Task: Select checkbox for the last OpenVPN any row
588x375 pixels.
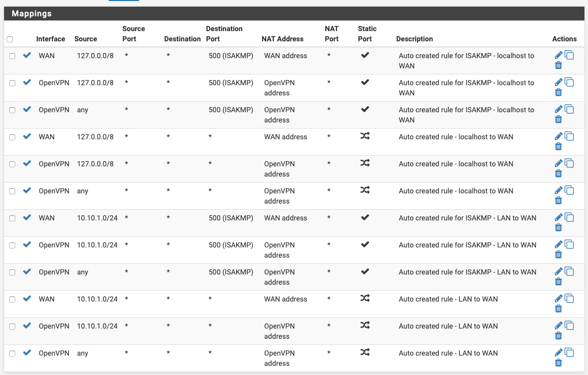Action: coord(12,354)
